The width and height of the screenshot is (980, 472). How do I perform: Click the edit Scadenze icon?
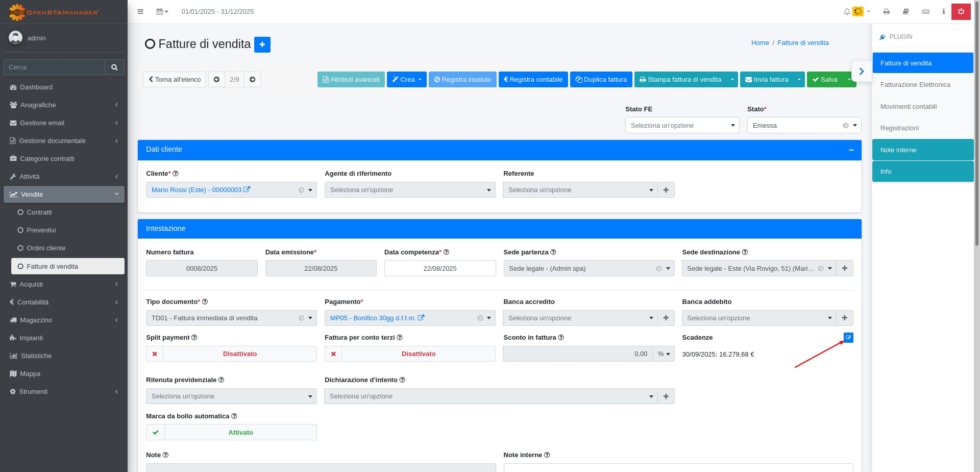point(848,338)
